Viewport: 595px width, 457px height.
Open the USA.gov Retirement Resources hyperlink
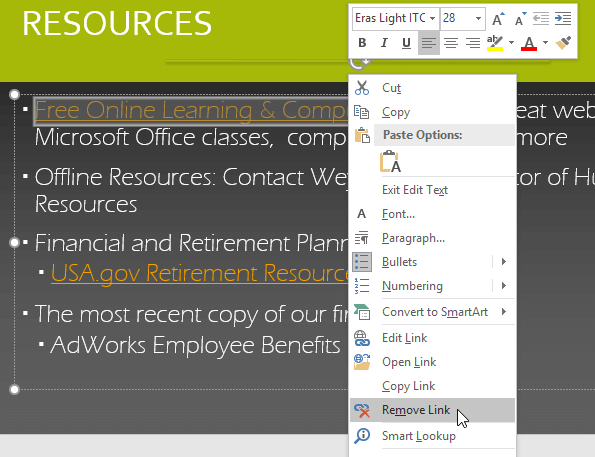click(200, 273)
